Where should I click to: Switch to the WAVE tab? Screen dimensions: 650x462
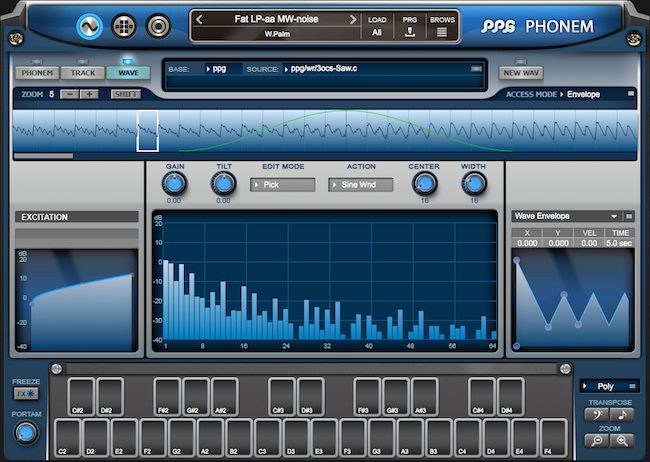click(129, 73)
